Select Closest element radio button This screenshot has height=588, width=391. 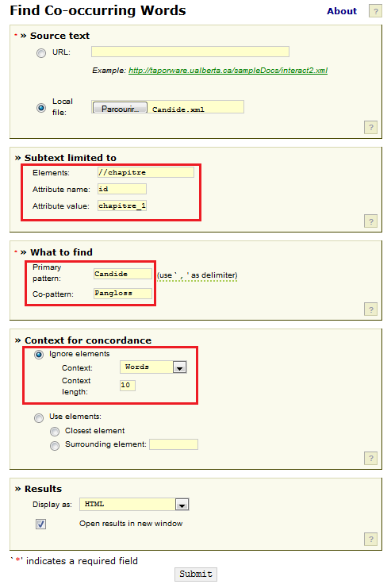pyautogui.click(x=55, y=432)
